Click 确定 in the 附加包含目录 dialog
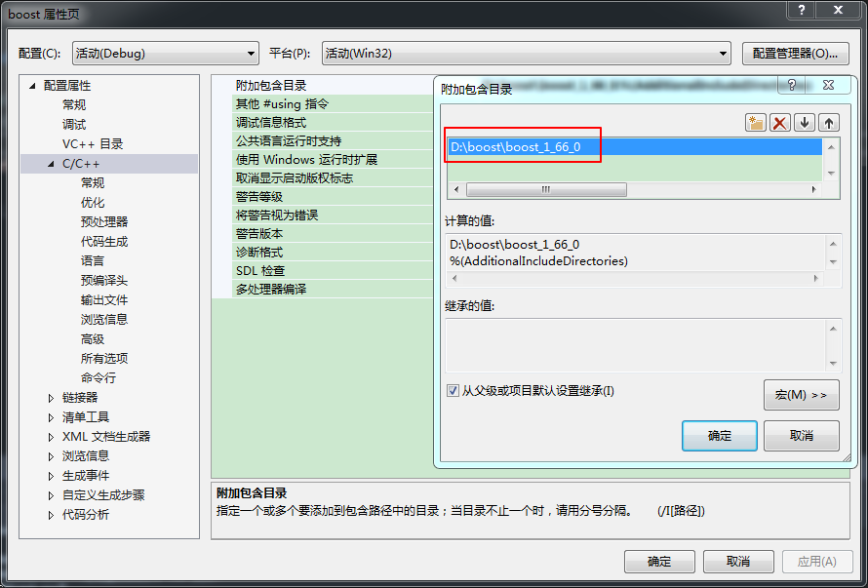The image size is (868, 588). click(x=720, y=436)
